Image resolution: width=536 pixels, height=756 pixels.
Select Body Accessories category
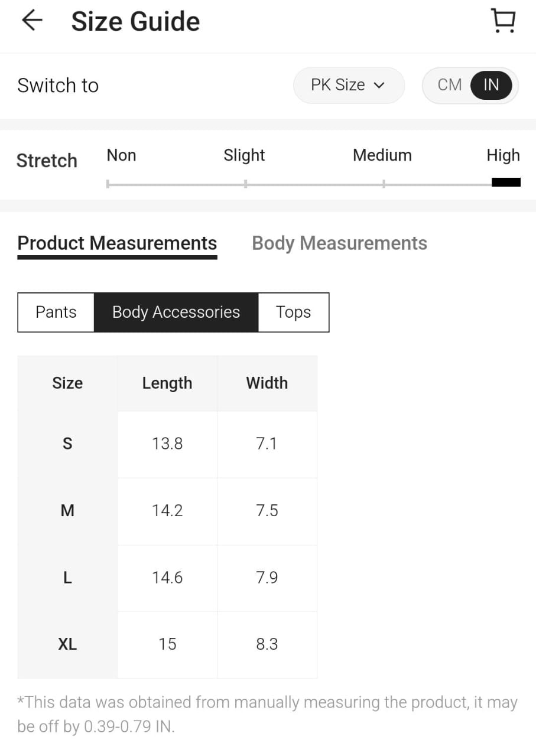coord(176,312)
